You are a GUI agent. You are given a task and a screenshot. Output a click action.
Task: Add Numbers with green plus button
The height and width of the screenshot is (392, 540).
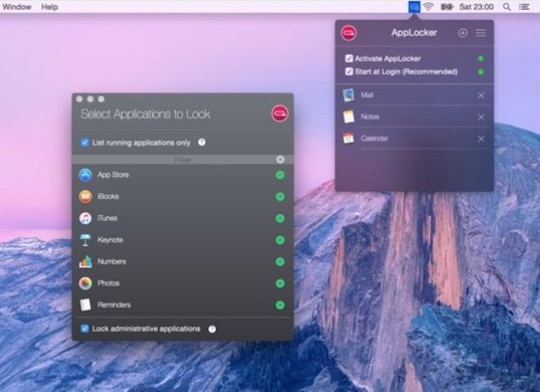click(280, 262)
